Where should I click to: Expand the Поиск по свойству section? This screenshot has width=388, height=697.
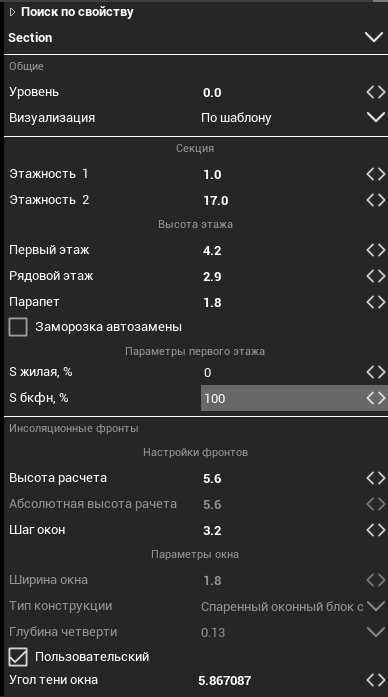12,12
